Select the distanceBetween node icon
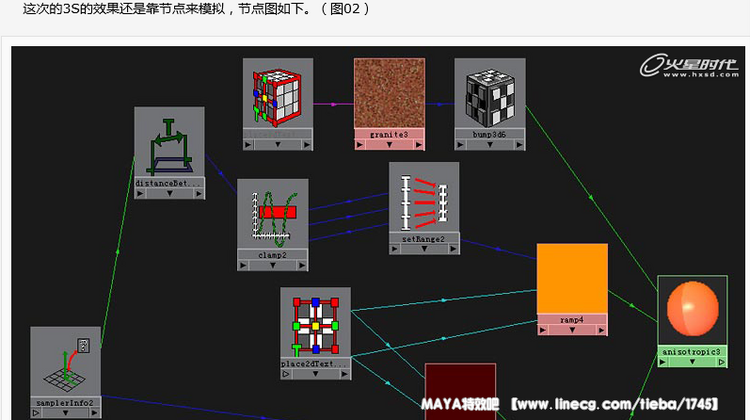Viewport: 750px width, 420px height. coord(169,144)
